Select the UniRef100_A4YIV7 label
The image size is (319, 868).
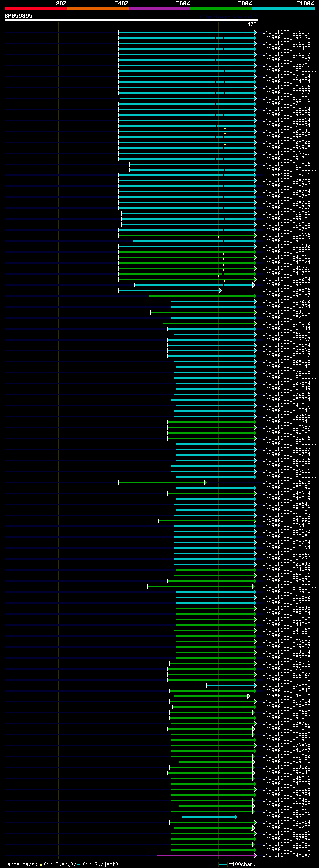[x=286, y=855]
